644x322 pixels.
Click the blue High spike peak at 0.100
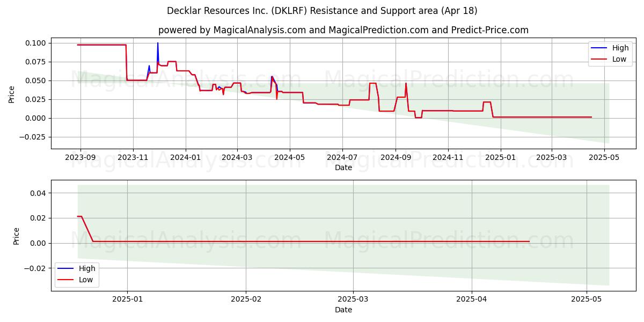click(158, 43)
